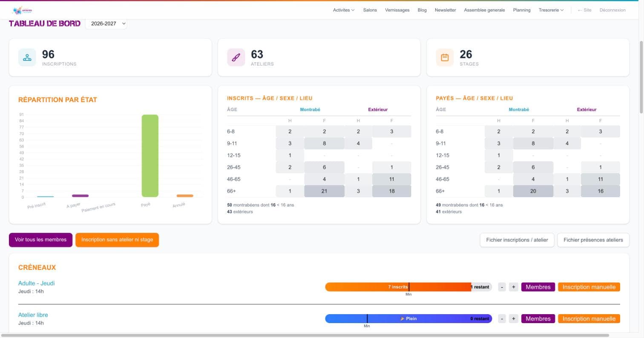Click the purple A payer chart bar

[x=80, y=196]
